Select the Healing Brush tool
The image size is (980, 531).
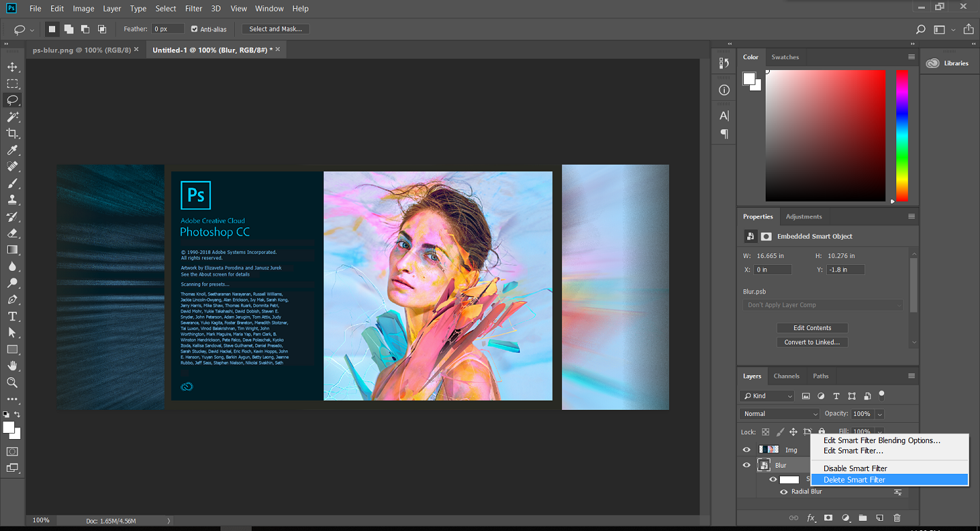tap(12, 167)
